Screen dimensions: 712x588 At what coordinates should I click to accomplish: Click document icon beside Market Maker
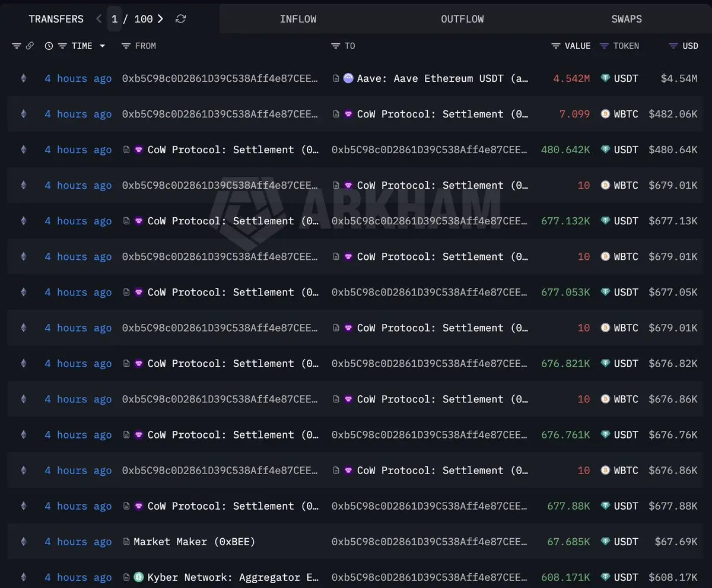126,541
